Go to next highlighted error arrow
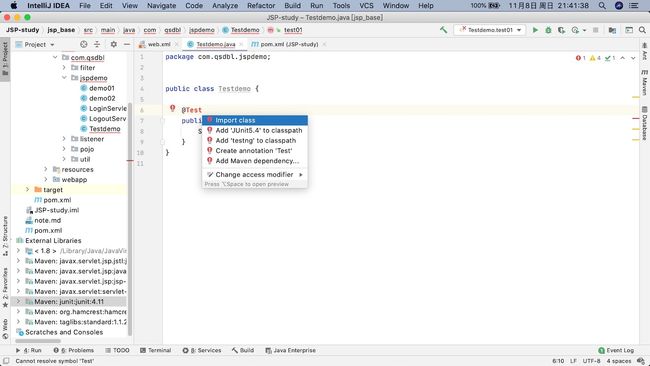650x366 pixels. tap(633, 58)
